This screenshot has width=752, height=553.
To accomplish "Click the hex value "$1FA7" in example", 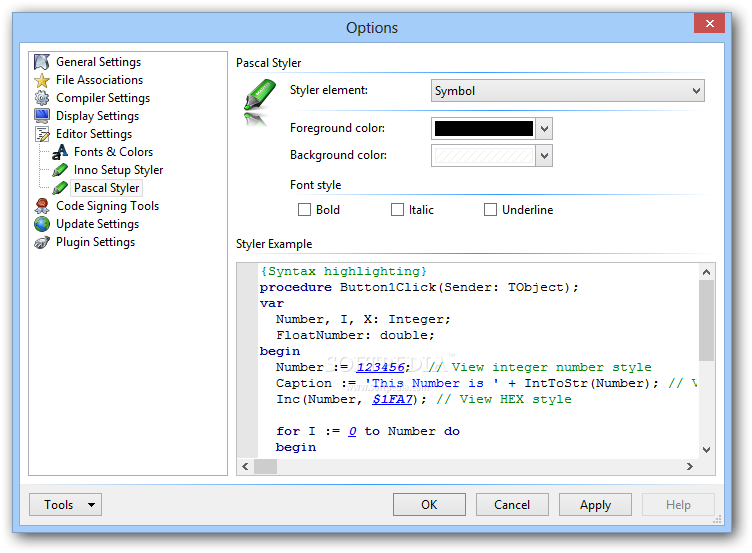I will point(392,400).
